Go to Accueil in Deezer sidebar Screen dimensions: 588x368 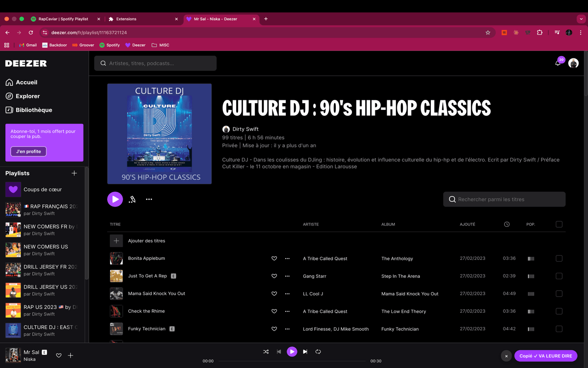(x=21, y=82)
